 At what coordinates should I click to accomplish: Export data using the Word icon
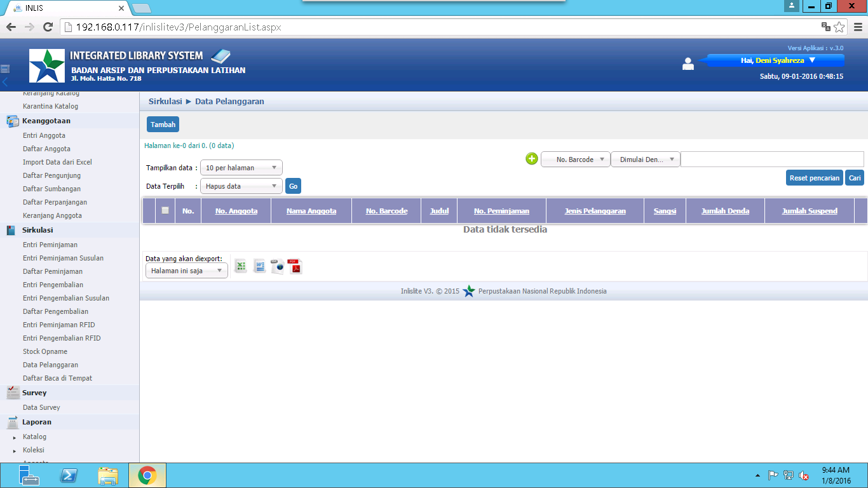(259, 266)
